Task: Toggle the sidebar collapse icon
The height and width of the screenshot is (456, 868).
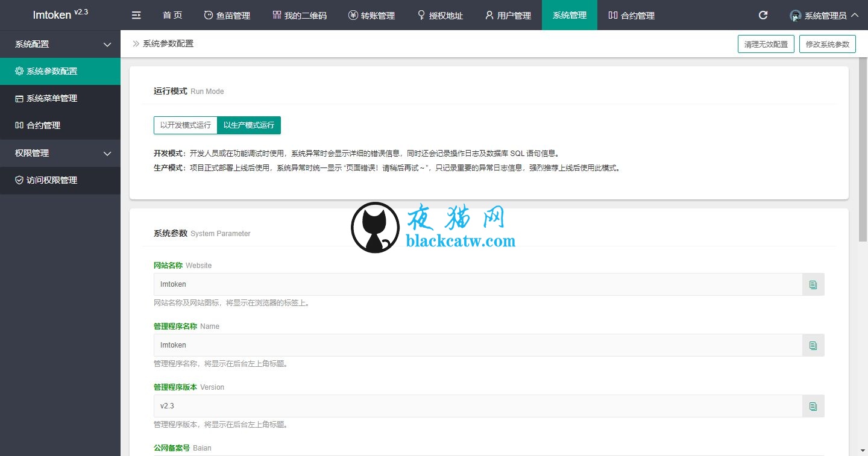Action: pyautogui.click(x=136, y=15)
